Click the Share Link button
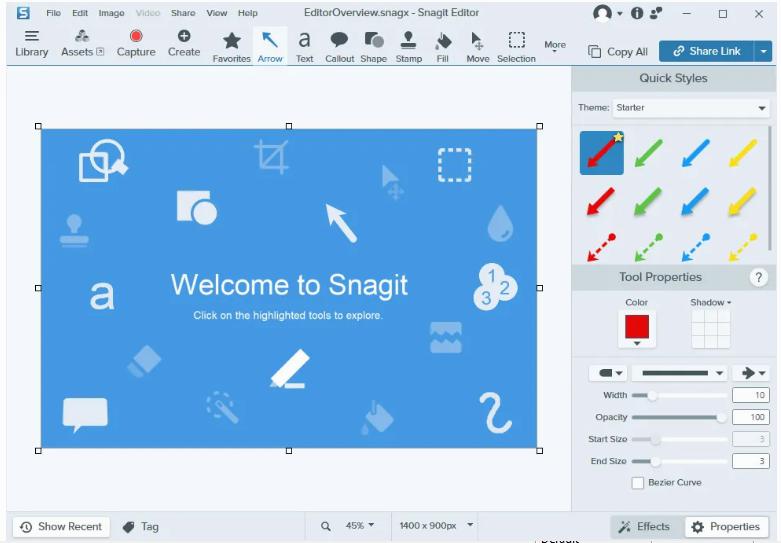 (706, 51)
